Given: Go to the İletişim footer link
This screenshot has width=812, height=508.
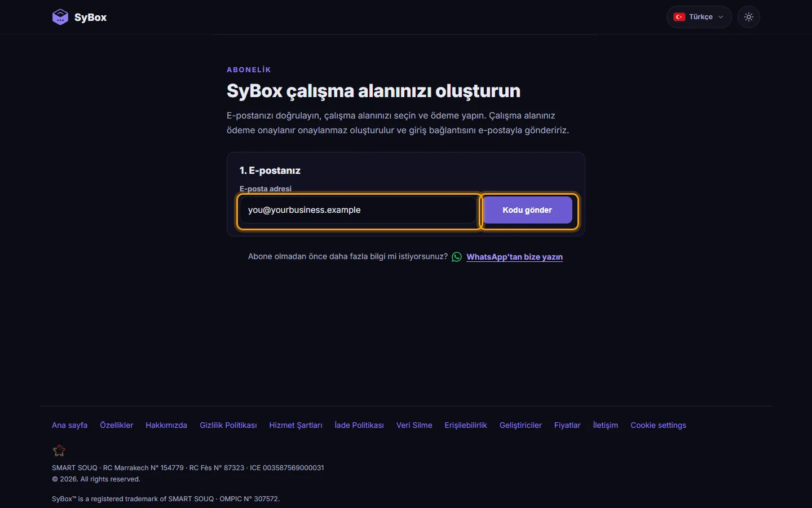Looking at the screenshot, I should pyautogui.click(x=606, y=425).
